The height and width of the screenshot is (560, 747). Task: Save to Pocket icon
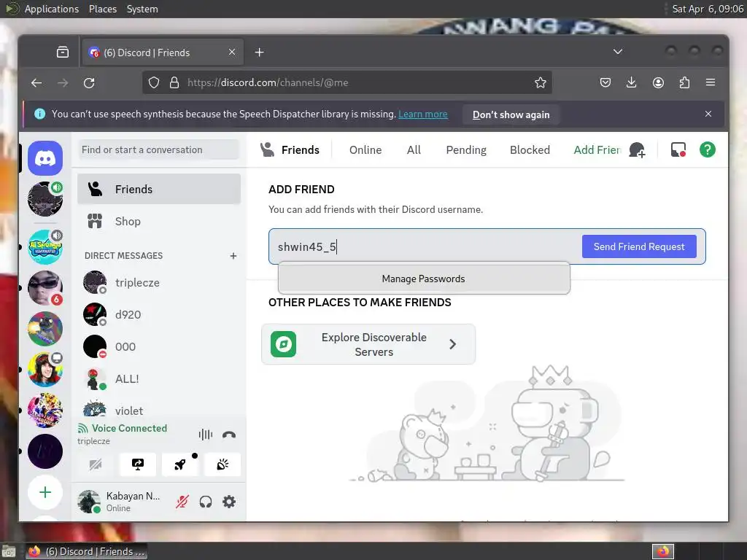605,83
